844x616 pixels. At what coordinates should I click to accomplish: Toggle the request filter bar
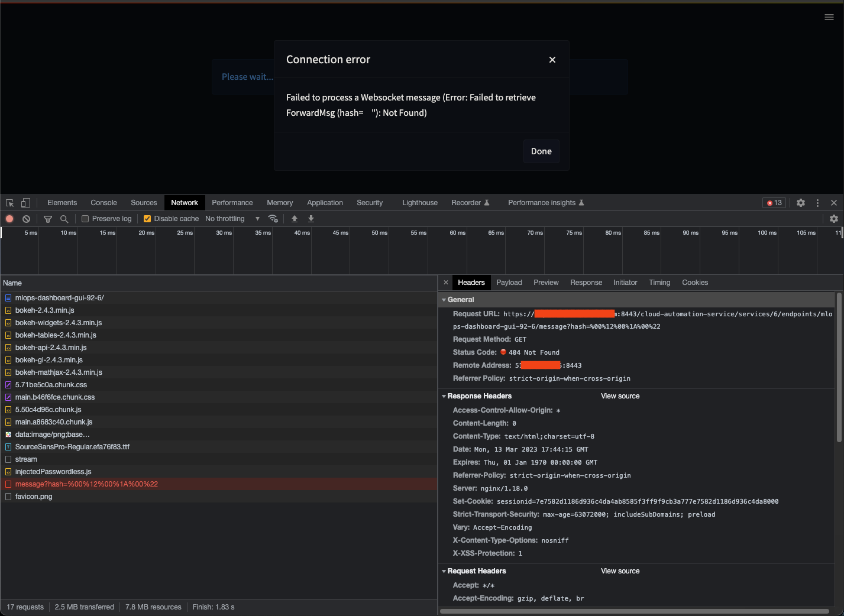click(x=48, y=219)
